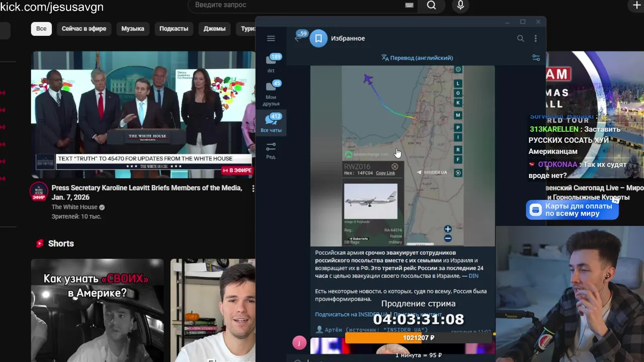Screen dimensions: 644x362
Task: Click Карты для оплаты по всему миру banner
Action: click(572, 210)
